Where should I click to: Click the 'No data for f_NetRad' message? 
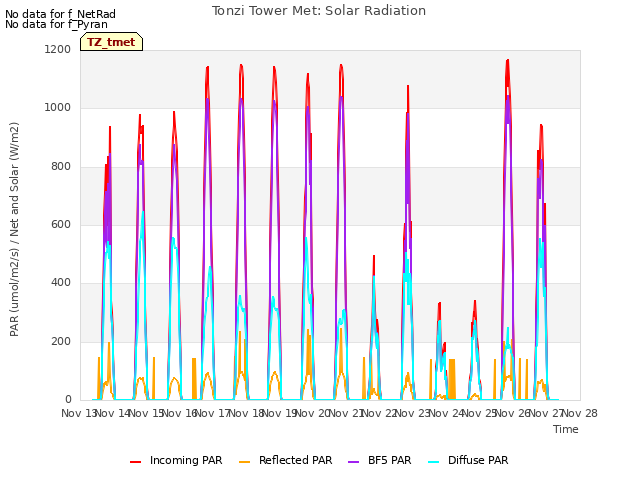60,14
